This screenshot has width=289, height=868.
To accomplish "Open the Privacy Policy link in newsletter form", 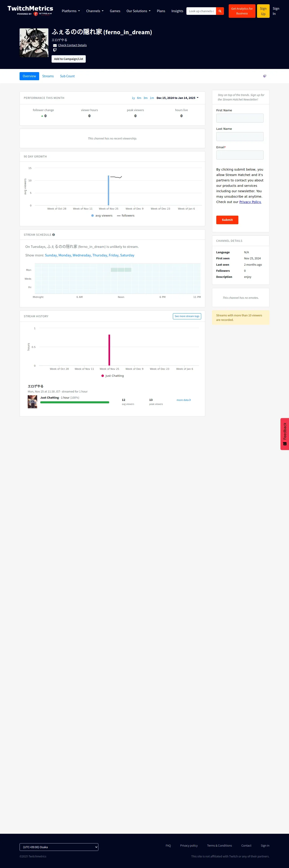I will tap(250, 202).
